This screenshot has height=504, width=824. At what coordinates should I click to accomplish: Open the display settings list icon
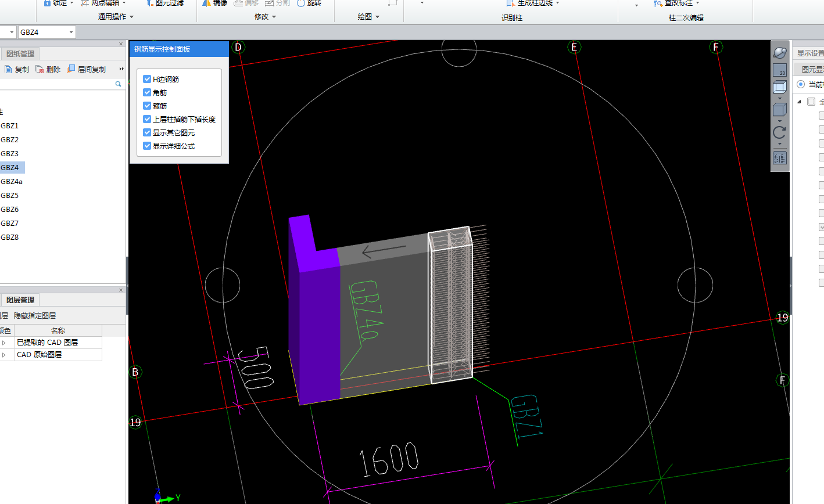(780, 157)
